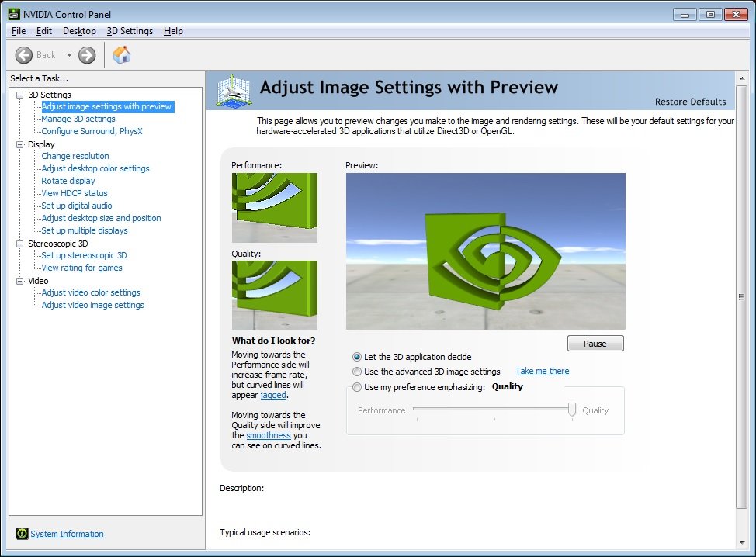The width and height of the screenshot is (756, 557).
Task: Click the Back arrow icon
Action: (x=23, y=55)
